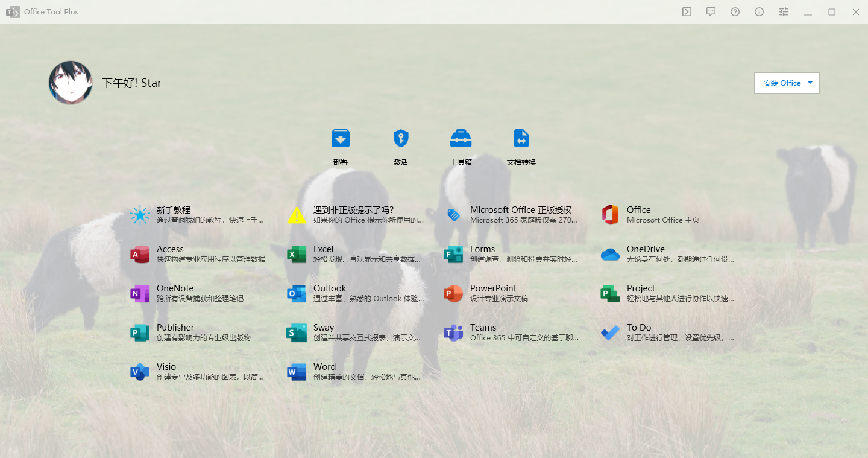Select the Word app entry
This screenshot has width=868, height=458.
pyautogui.click(x=324, y=367)
